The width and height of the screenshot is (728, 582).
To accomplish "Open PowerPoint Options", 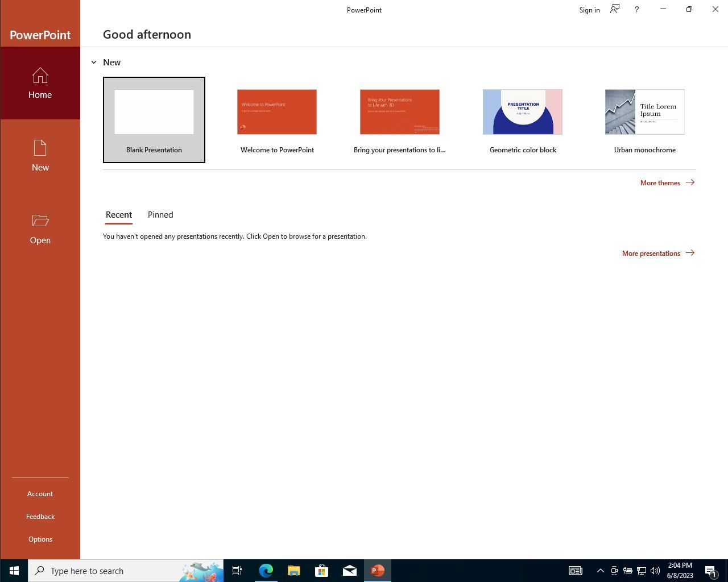I will point(40,539).
